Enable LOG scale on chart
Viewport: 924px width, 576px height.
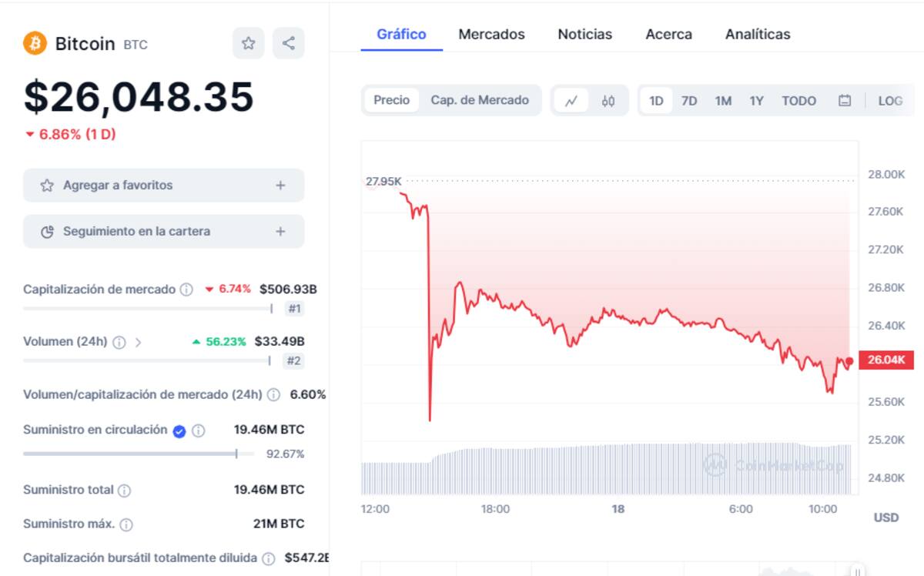(x=890, y=101)
